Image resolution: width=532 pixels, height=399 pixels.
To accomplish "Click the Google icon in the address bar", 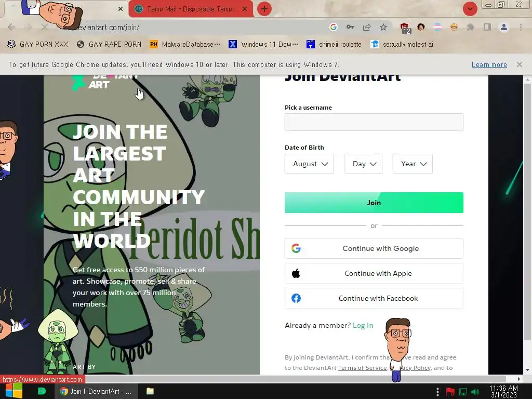I will [333, 27].
